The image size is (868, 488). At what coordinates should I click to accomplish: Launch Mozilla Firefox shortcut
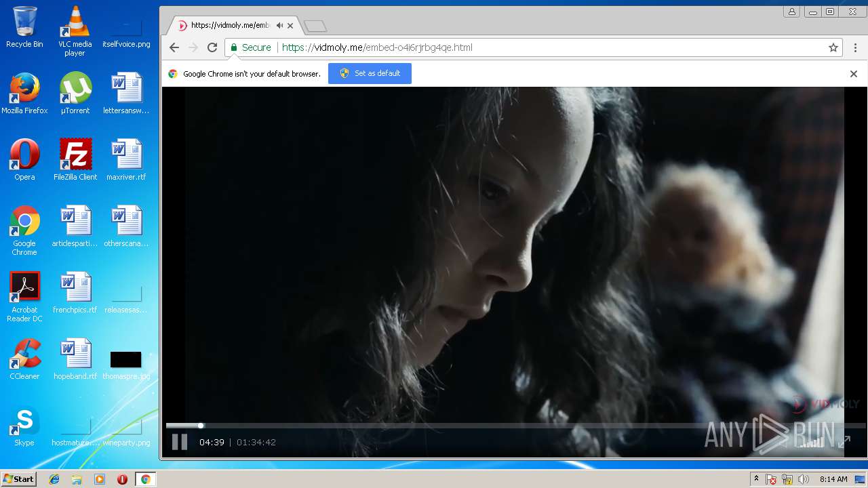point(24,94)
